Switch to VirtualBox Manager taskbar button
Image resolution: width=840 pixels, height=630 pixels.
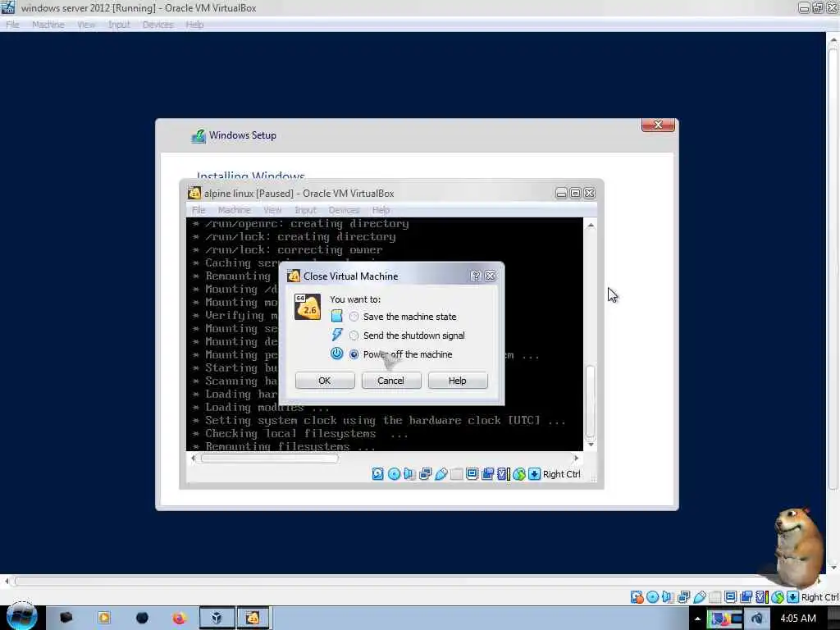click(x=217, y=619)
